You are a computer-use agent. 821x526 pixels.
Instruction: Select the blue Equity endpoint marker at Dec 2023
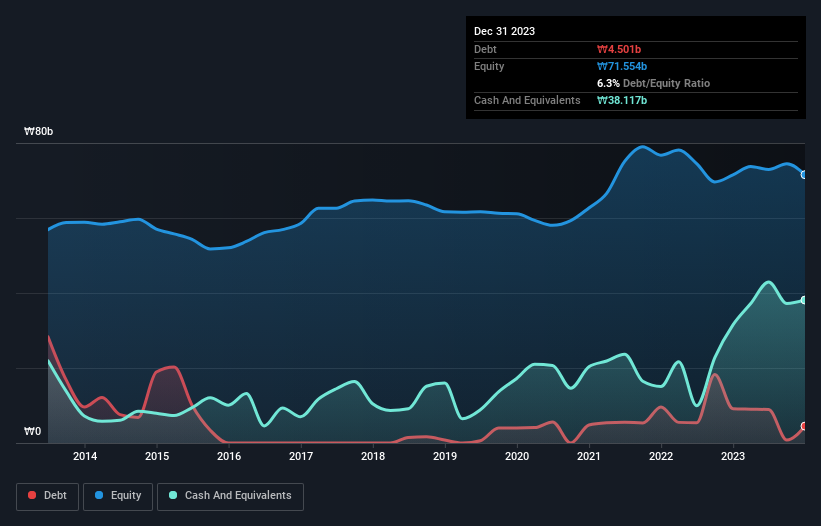pos(804,175)
